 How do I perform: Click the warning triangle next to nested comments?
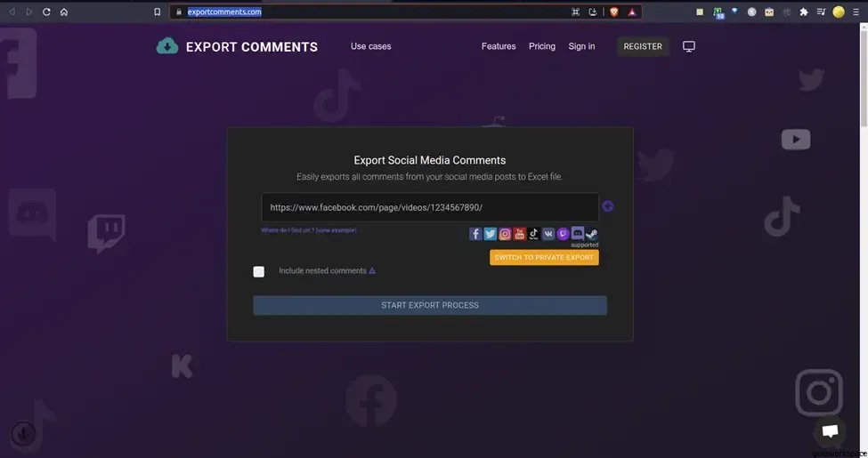[372, 270]
